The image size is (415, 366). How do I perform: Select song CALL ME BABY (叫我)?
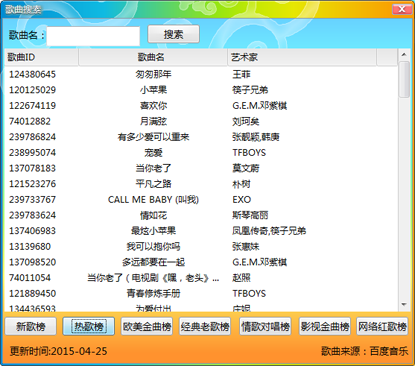point(201,200)
